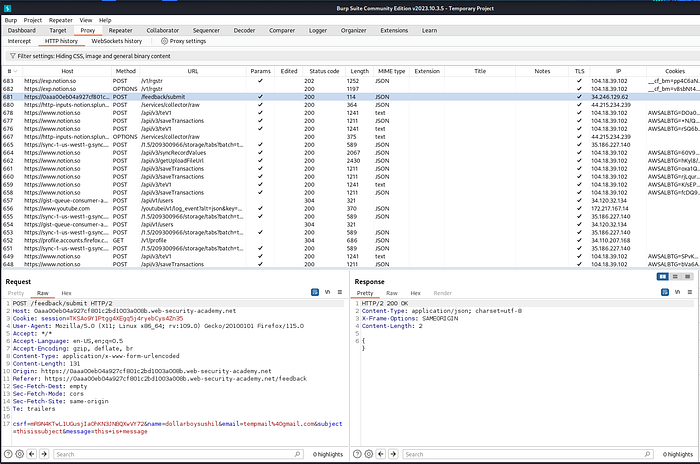Open the Help menu
The image size is (700, 464).
[105, 20]
